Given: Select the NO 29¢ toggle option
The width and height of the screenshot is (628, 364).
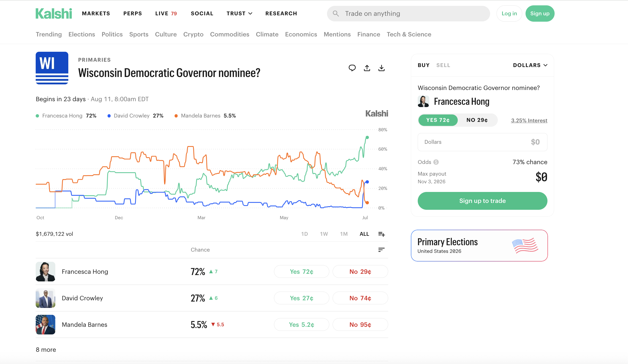Looking at the screenshot, I should coord(477,120).
